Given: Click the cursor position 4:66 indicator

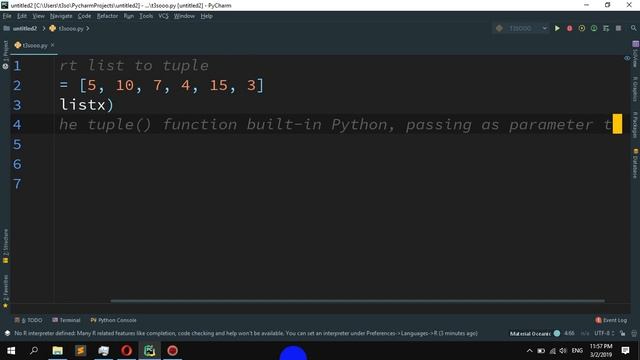Looking at the screenshot, I should (x=569, y=333).
